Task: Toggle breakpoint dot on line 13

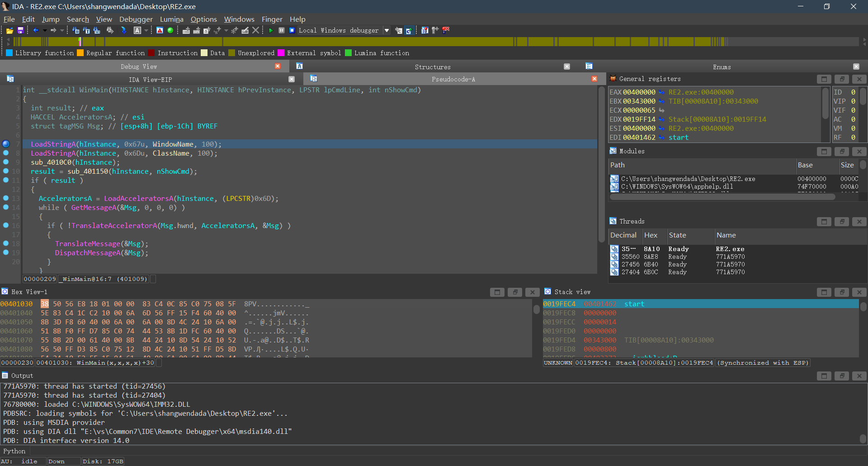Action: [6, 198]
